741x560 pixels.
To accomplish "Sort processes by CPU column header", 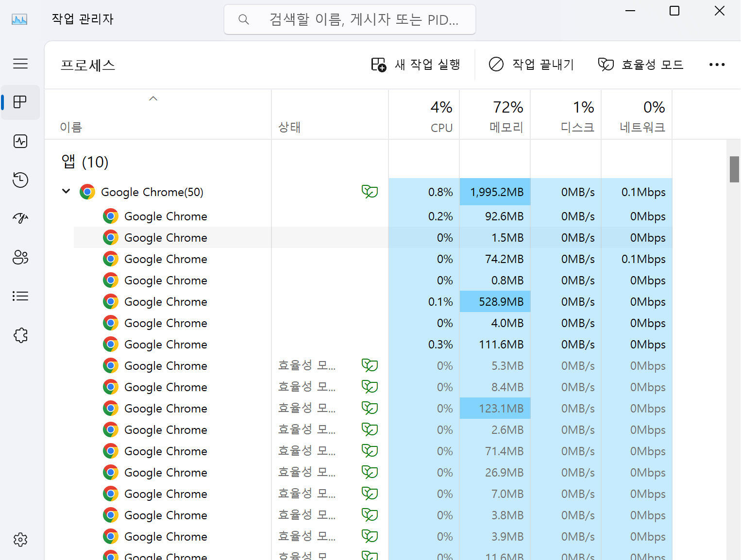I will point(424,115).
